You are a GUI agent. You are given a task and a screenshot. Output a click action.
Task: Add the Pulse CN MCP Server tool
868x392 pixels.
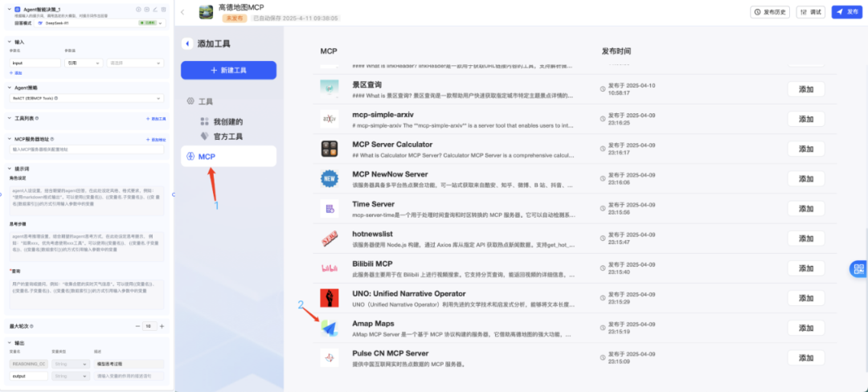[x=806, y=357]
